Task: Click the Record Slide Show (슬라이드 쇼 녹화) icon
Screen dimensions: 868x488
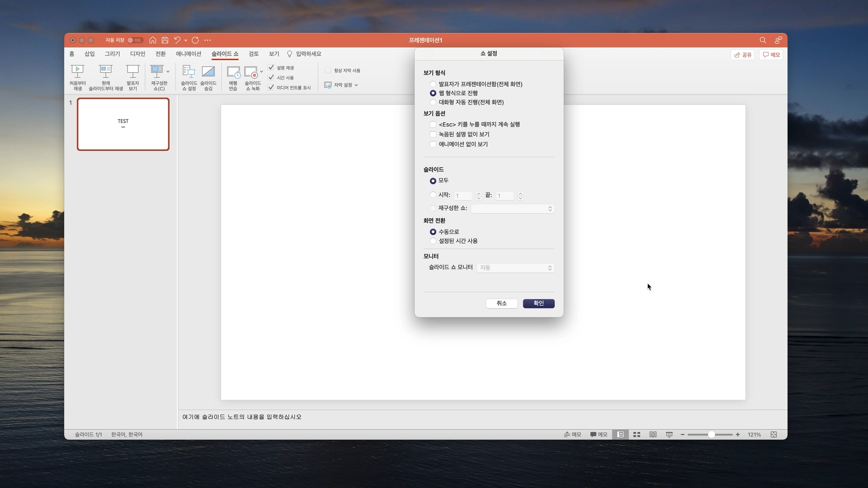Action: click(x=251, y=72)
